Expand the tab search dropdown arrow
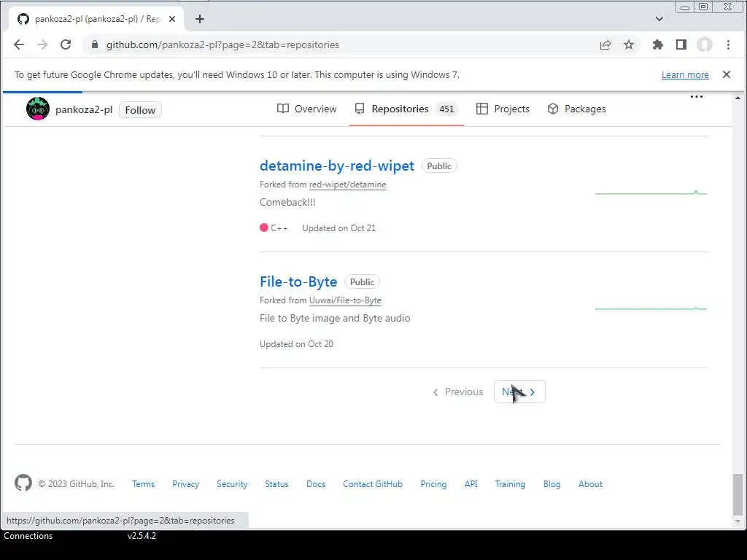Image resolution: width=747 pixels, height=560 pixels. click(x=659, y=19)
